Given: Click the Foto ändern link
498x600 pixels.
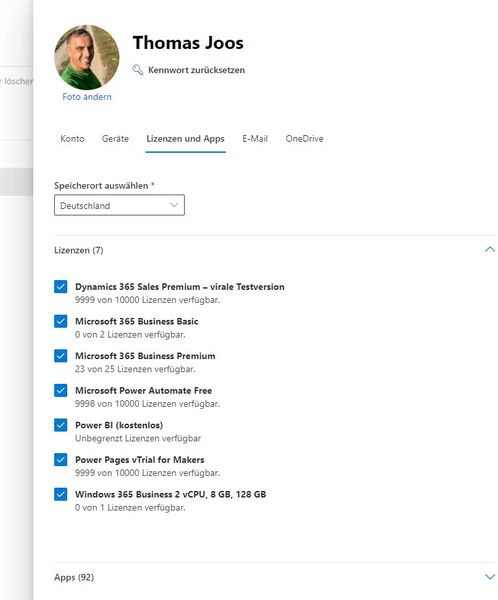Looking at the screenshot, I should (x=87, y=97).
